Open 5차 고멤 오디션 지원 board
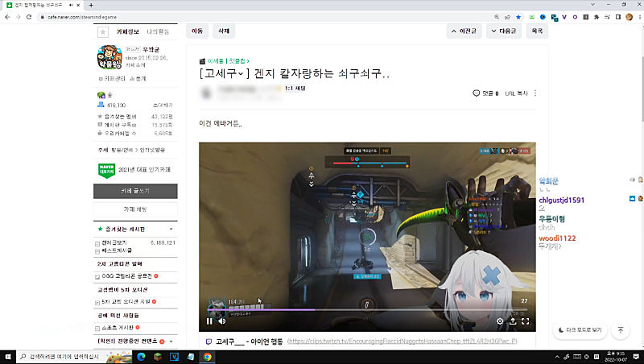 coord(126,301)
